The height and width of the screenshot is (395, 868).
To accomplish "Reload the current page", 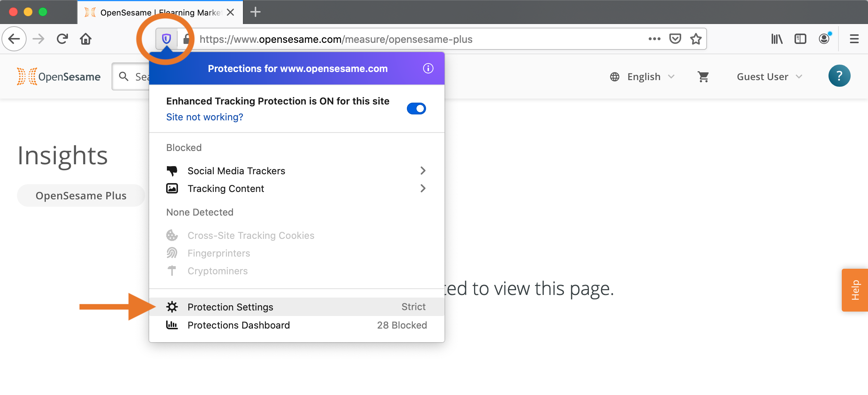I will [62, 39].
